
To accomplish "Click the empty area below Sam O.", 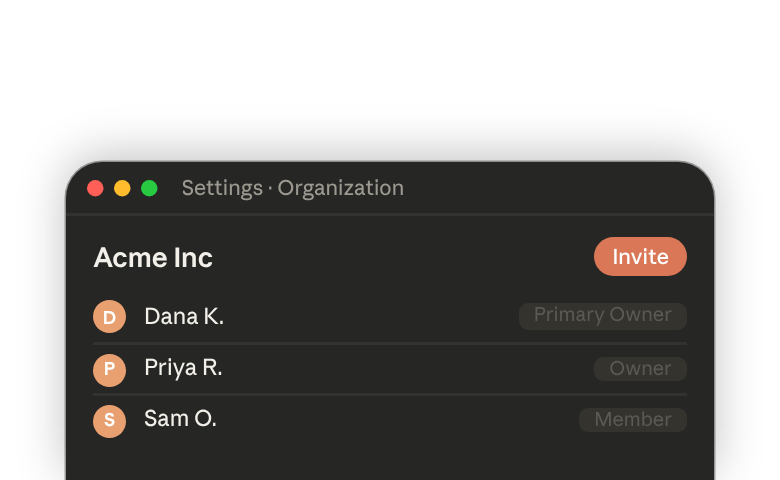I will pyautogui.click(x=390, y=460).
